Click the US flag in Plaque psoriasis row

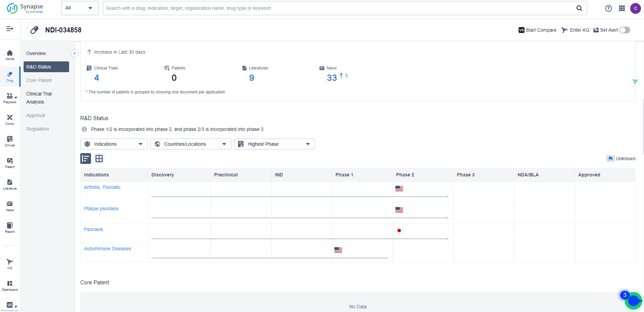click(x=399, y=210)
